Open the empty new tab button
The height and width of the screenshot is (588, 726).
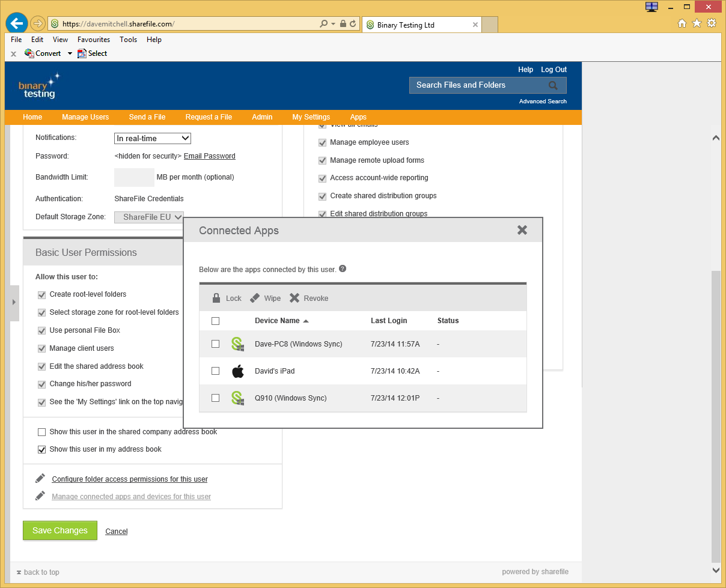[x=490, y=25]
